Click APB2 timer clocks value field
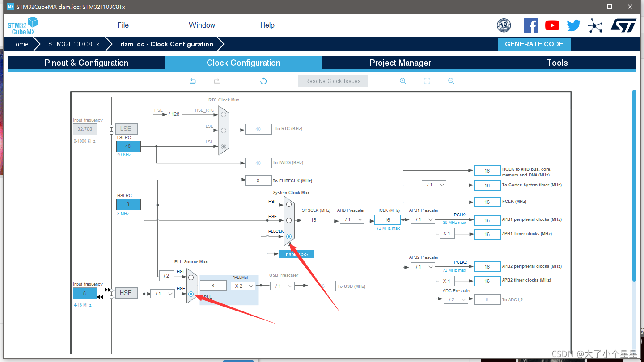Screen dimensions: 644x362 [x=487, y=281]
